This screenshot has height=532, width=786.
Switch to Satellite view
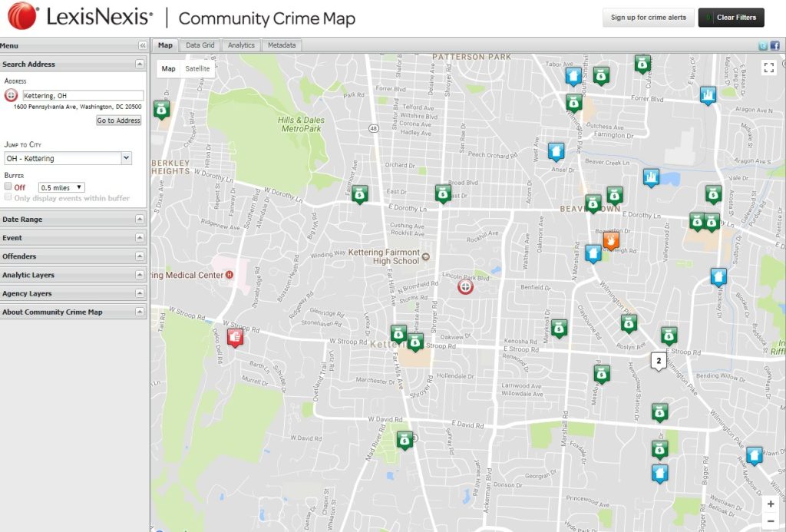click(x=197, y=68)
